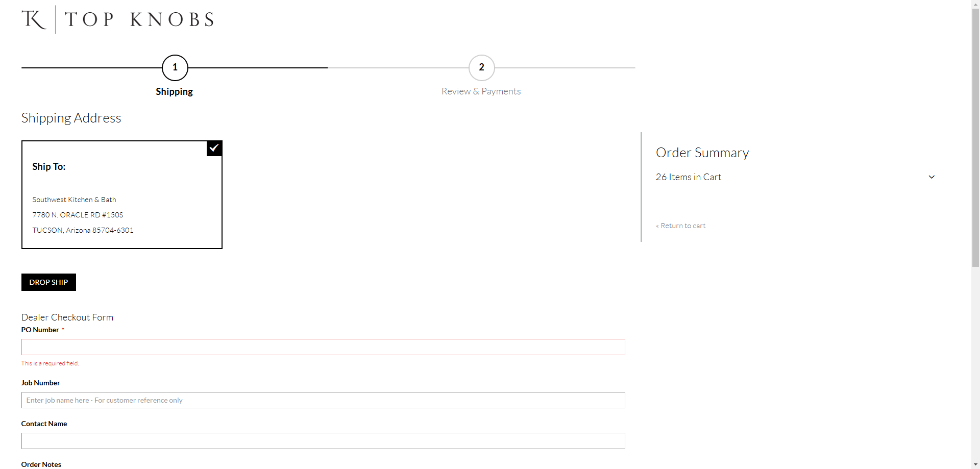Click the DROP SHIP button
This screenshot has width=980, height=469.
(x=48, y=282)
